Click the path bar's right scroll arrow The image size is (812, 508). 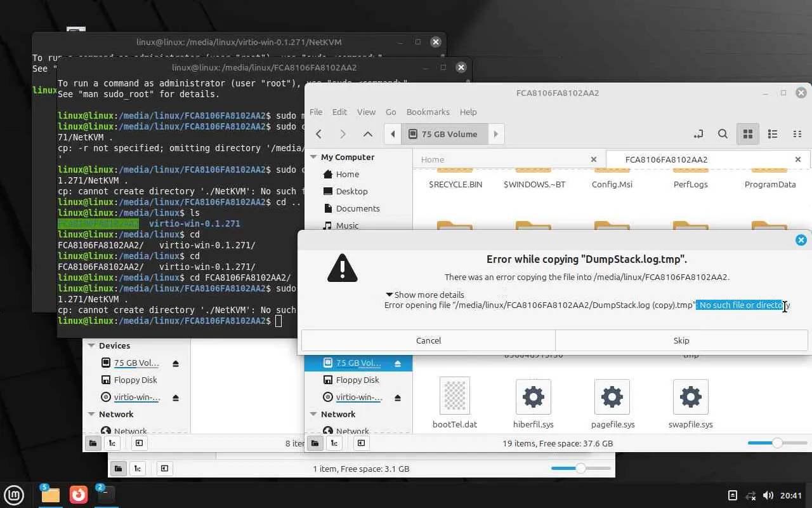click(496, 134)
